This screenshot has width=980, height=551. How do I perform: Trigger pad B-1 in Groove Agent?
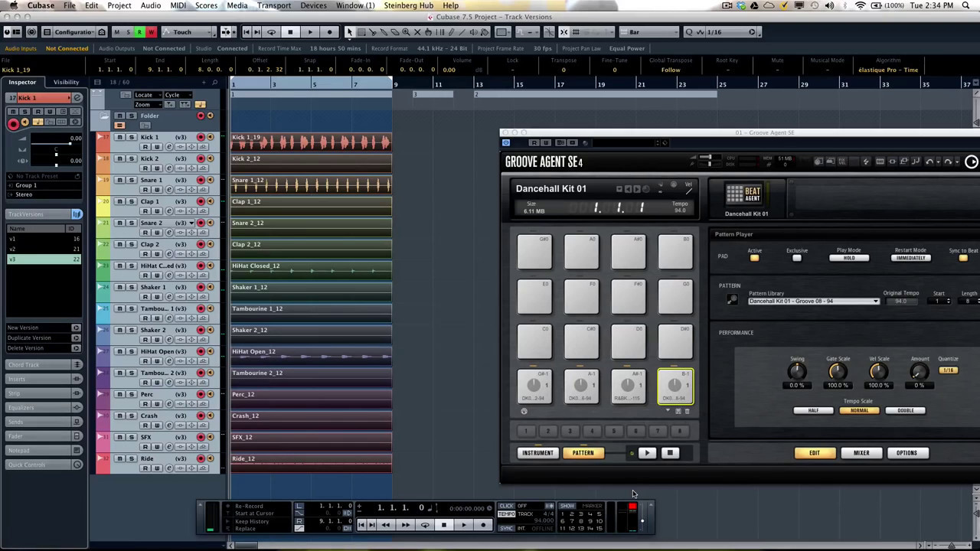point(675,386)
